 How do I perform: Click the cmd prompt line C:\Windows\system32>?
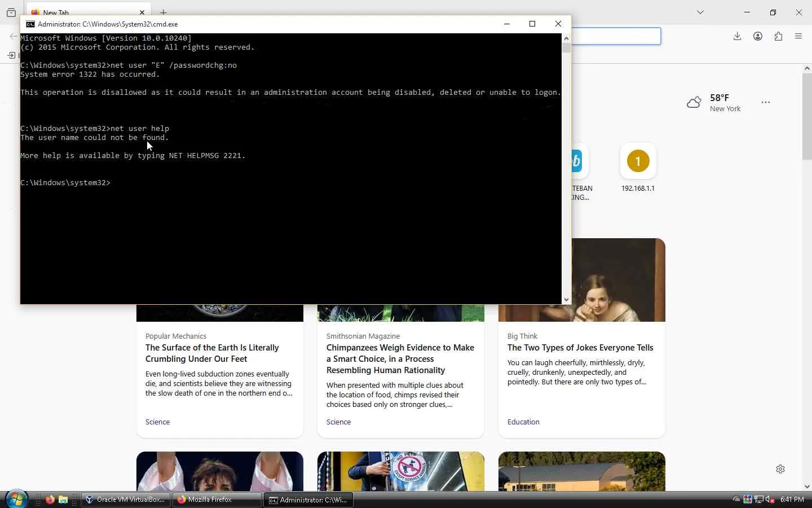click(65, 183)
